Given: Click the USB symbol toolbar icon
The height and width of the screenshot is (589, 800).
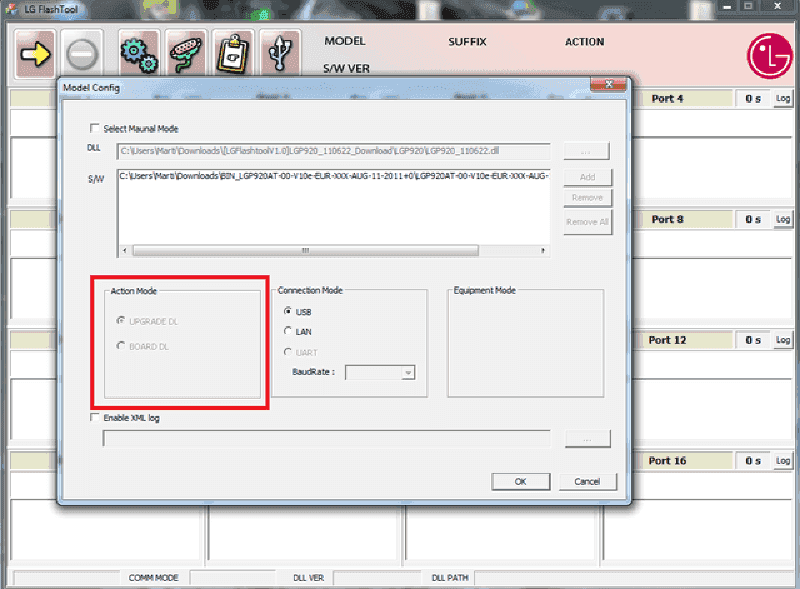Looking at the screenshot, I should click(280, 54).
